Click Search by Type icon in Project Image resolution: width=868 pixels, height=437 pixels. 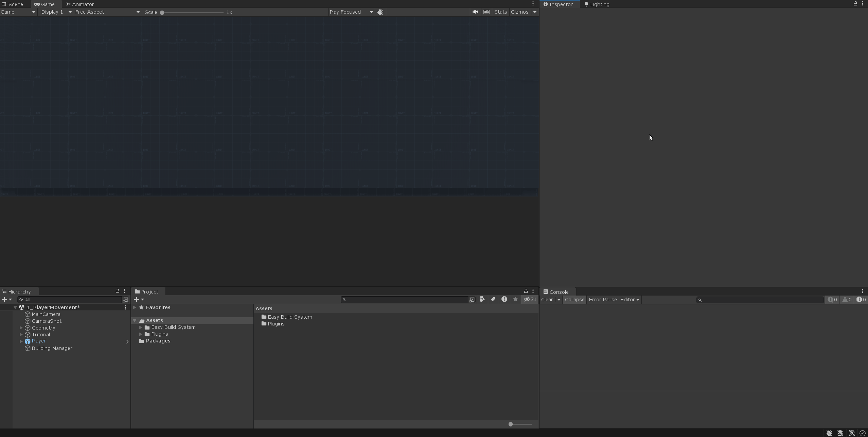[x=482, y=300]
